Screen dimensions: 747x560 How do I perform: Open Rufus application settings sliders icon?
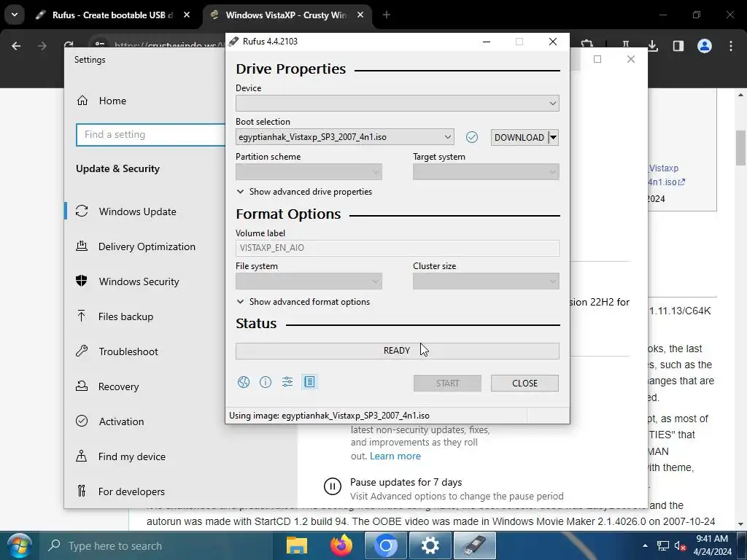pyautogui.click(x=287, y=382)
